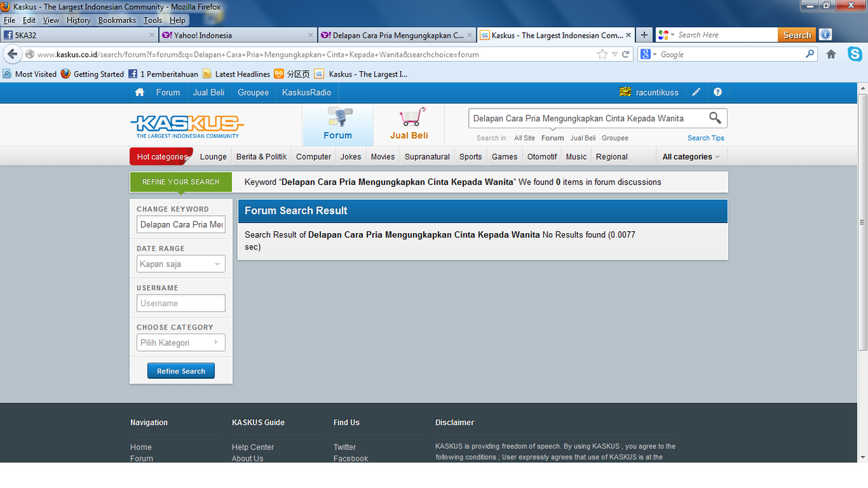The image size is (868, 488).
Task: Expand the Date Range dropdown Kapan saja
Action: coord(180,264)
